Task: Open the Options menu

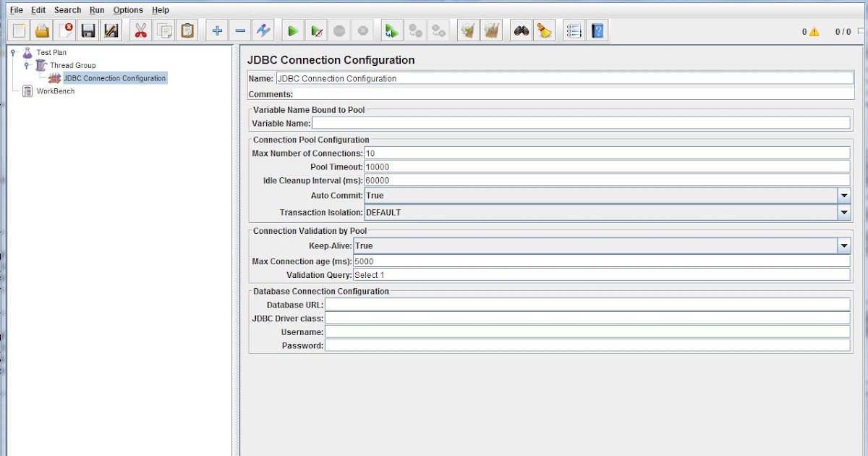Action: (128, 9)
